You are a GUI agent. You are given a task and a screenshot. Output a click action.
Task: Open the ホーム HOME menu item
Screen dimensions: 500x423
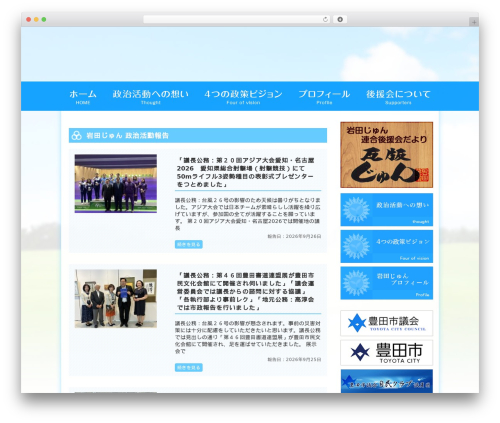pos(83,97)
